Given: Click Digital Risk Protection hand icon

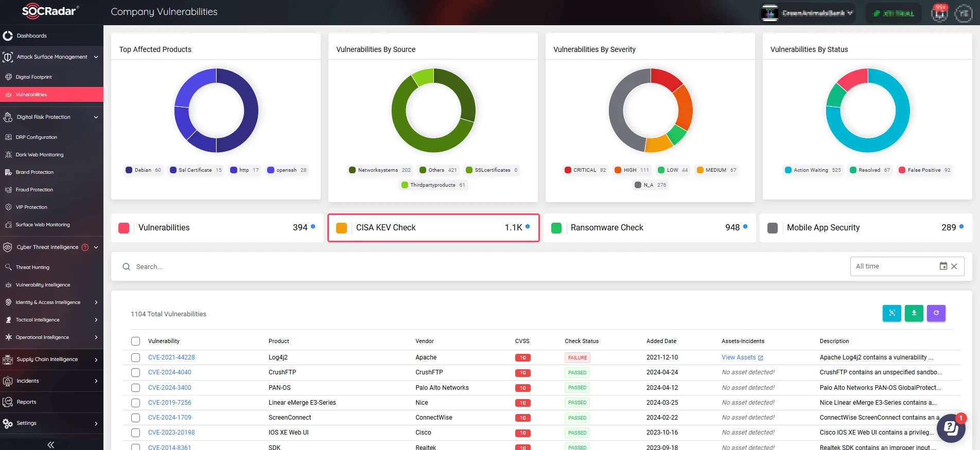Looking at the screenshot, I should coord(8,117).
